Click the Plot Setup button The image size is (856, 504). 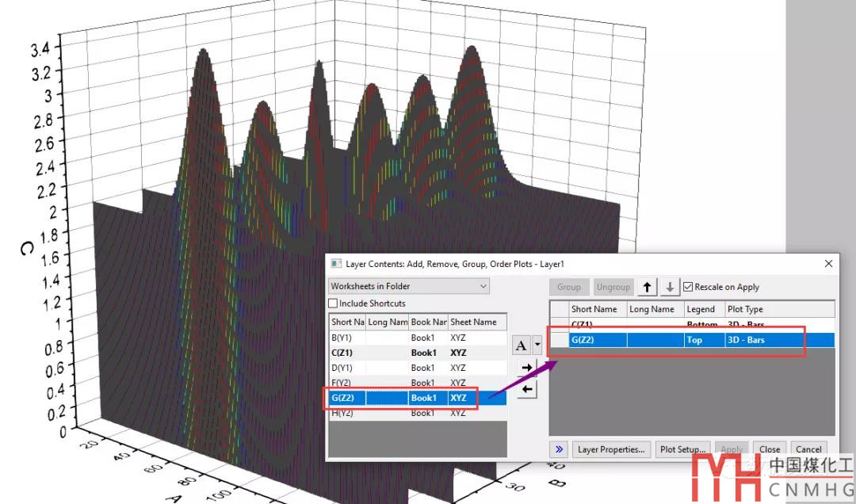(684, 449)
